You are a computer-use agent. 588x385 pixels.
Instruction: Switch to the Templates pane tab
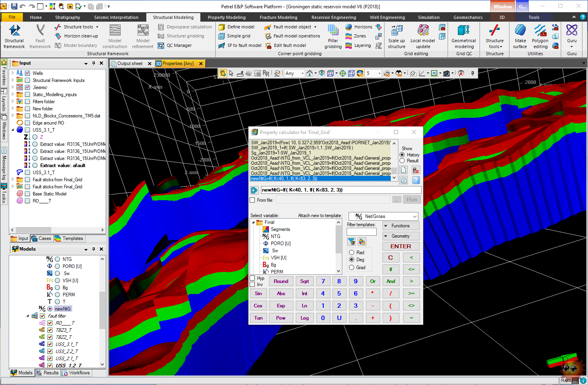69,238
